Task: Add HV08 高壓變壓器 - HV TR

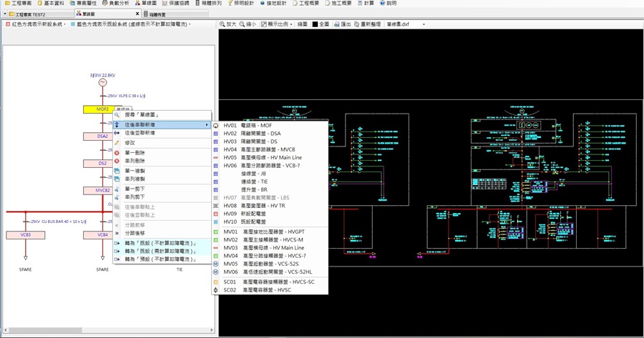Action: click(x=270, y=206)
